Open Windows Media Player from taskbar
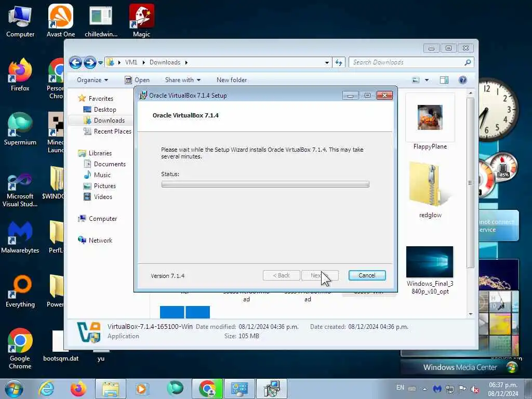Screen dimensions: 532x399 pos(141,389)
